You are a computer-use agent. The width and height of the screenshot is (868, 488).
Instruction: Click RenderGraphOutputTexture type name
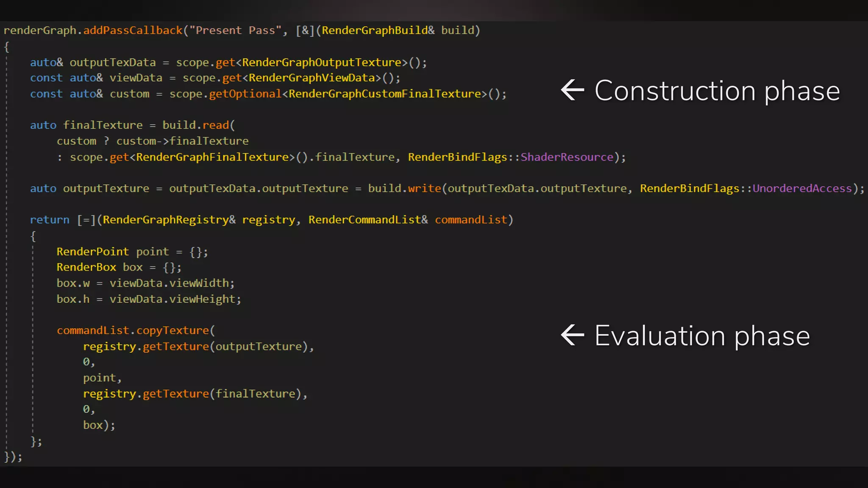tap(322, 63)
